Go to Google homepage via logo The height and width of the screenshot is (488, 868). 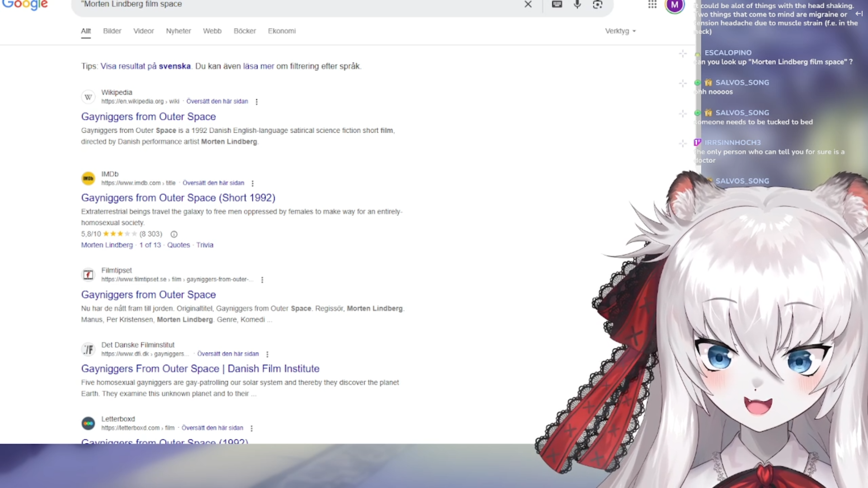pos(25,5)
